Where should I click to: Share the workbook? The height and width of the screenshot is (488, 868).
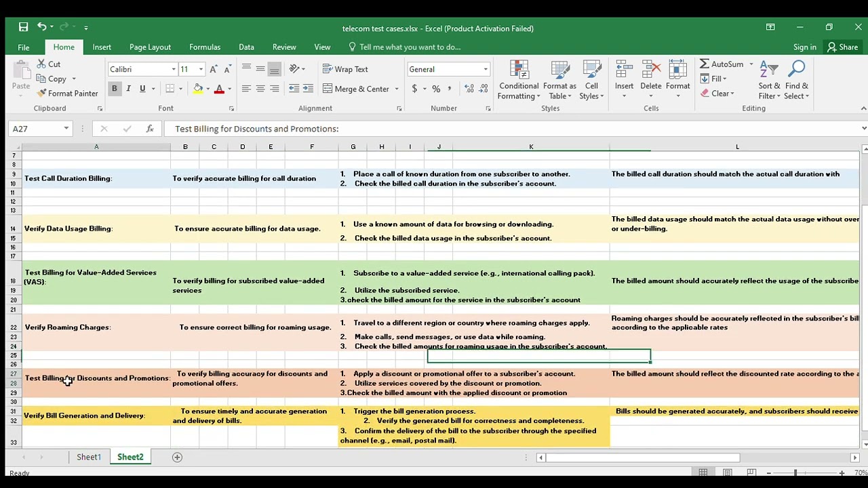point(842,47)
